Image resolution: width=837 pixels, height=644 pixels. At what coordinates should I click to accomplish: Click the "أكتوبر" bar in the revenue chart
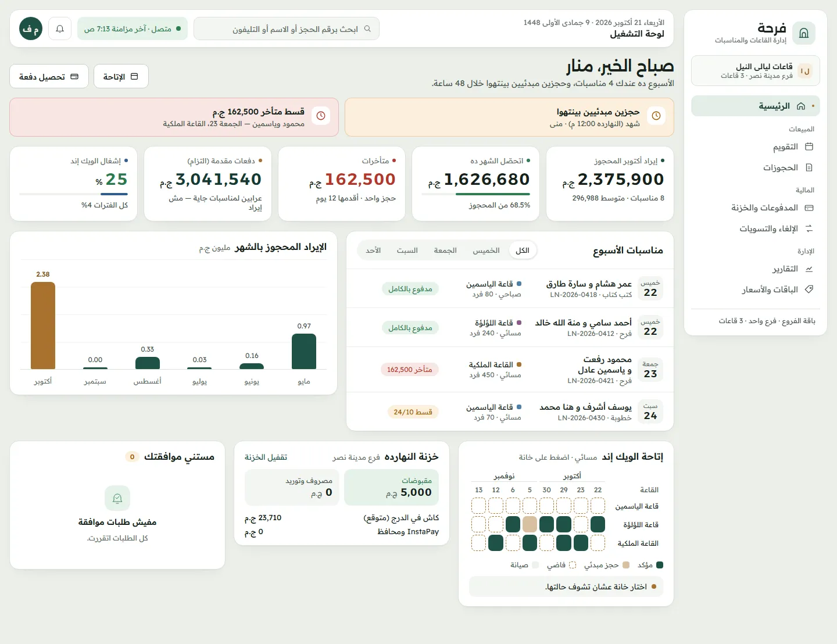[43, 325]
